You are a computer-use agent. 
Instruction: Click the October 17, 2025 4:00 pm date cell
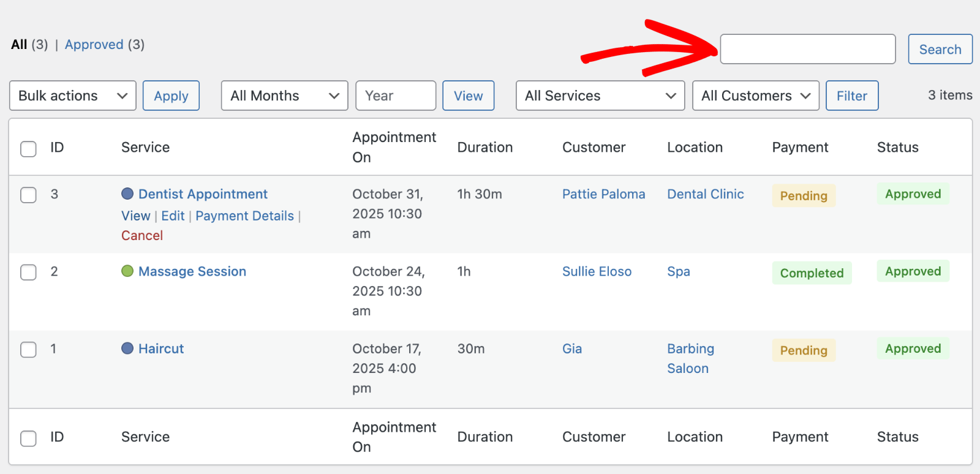point(386,368)
